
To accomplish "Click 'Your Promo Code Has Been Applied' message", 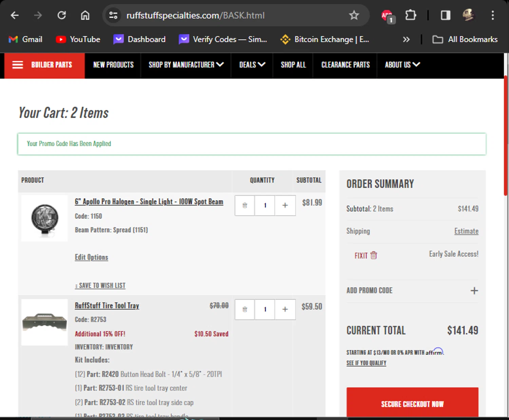I will coord(69,144).
